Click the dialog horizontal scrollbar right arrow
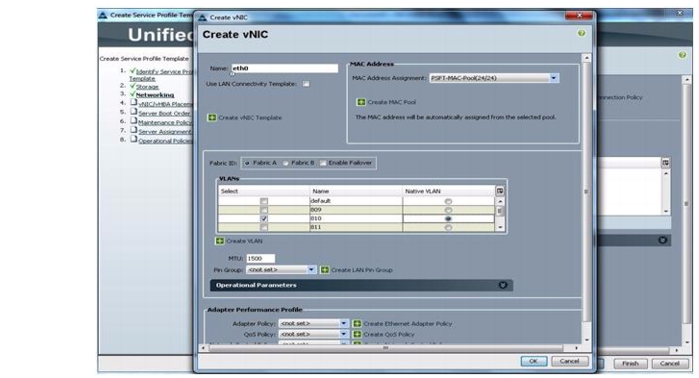The width and height of the screenshot is (699, 378). coord(576,348)
